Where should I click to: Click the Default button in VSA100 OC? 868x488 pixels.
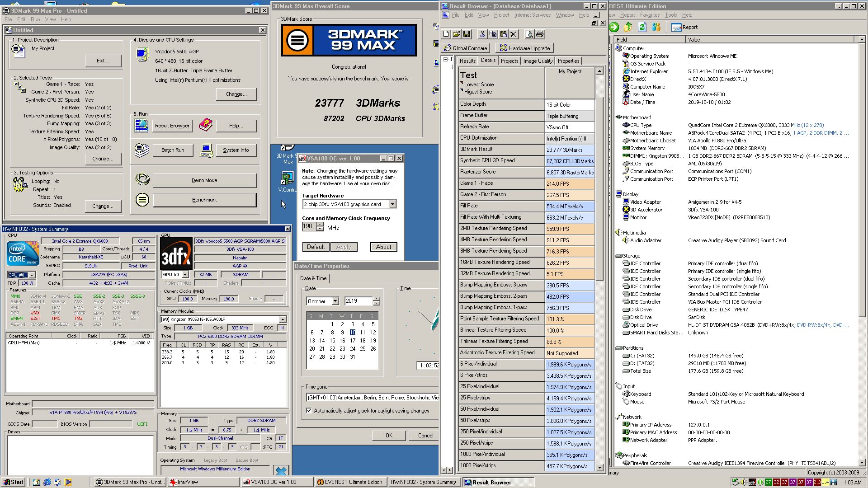[x=316, y=247]
